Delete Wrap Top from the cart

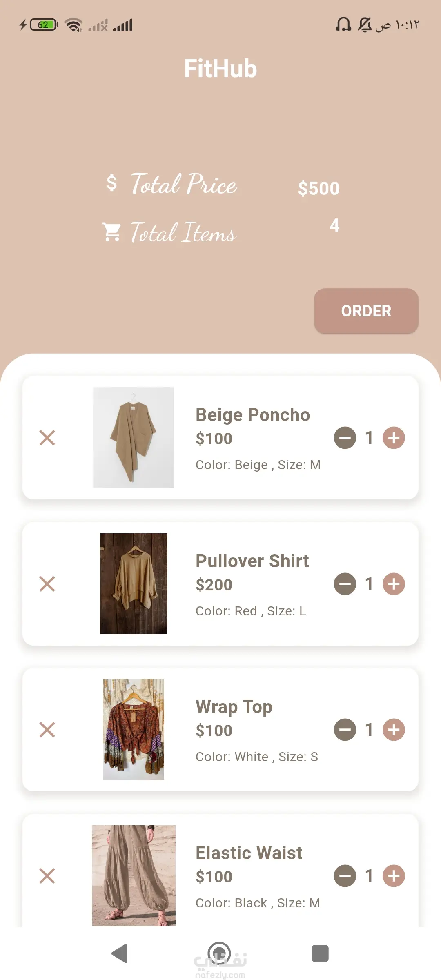click(47, 730)
